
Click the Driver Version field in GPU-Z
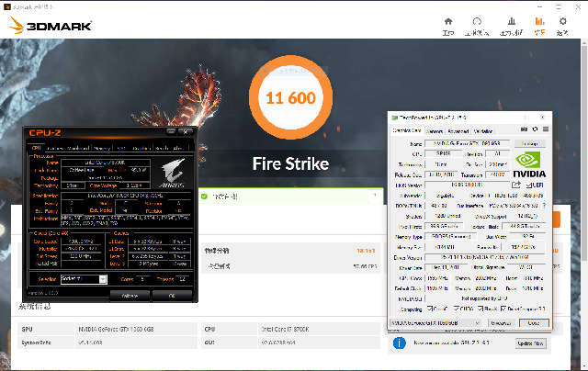tap(485, 257)
